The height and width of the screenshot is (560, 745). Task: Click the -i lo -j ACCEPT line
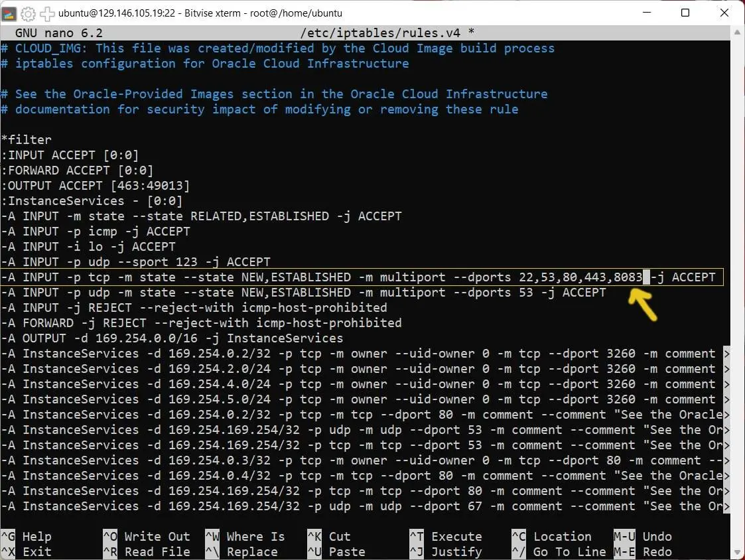click(x=88, y=246)
